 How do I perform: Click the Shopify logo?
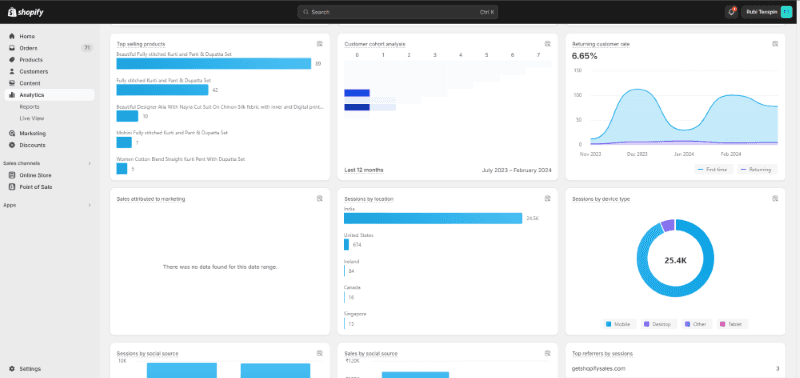(26, 12)
